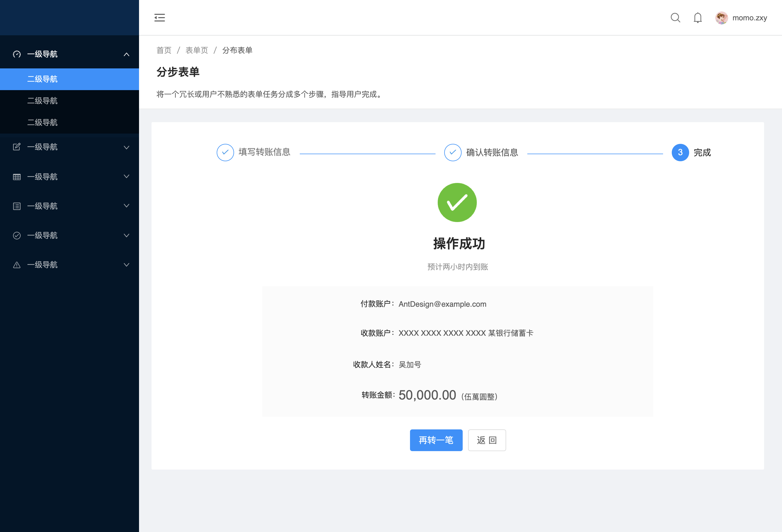Click the 再转一笔 button

coord(436,440)
